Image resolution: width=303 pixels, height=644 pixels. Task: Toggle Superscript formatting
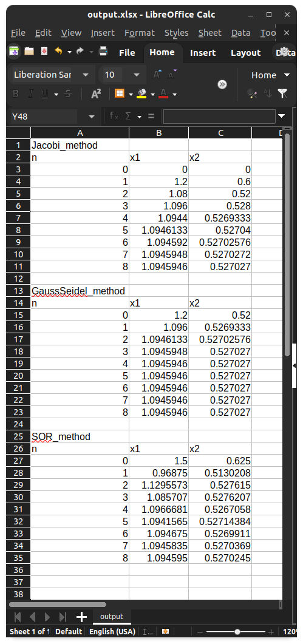(x=96, y=94)
